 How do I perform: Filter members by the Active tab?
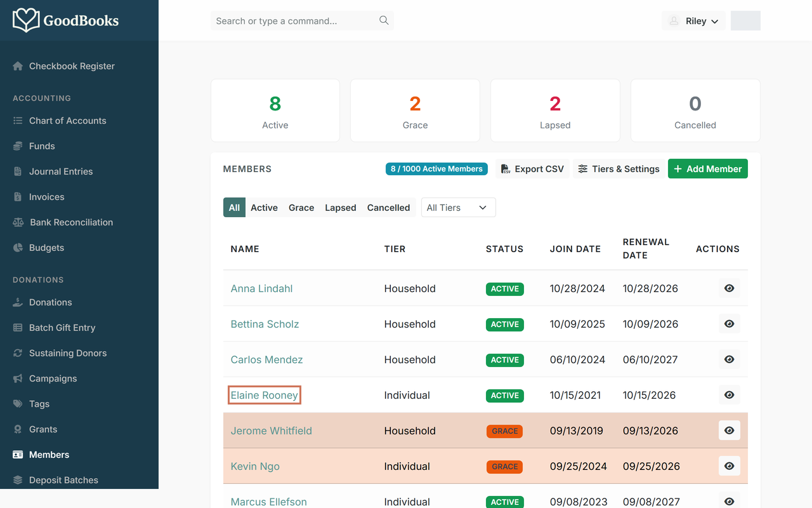coord(264,208)
